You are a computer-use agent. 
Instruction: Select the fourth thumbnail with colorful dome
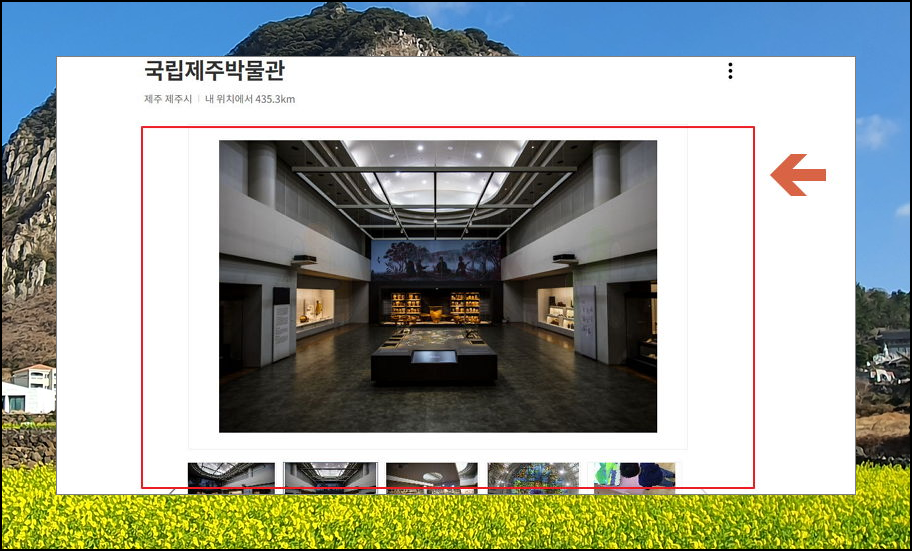click(x=533, y=478)
